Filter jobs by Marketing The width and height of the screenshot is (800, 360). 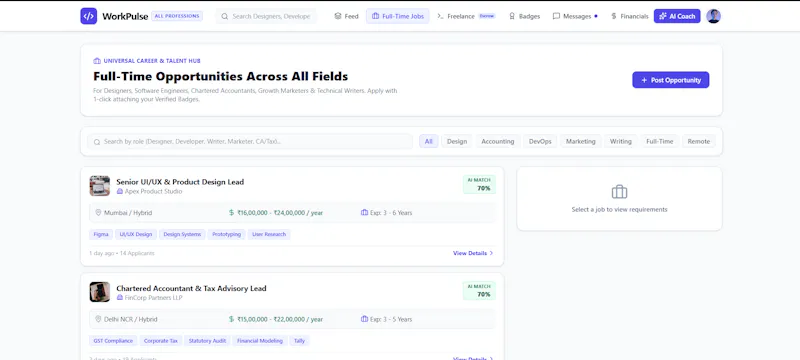pyautogui.click(x=580, y=141)
